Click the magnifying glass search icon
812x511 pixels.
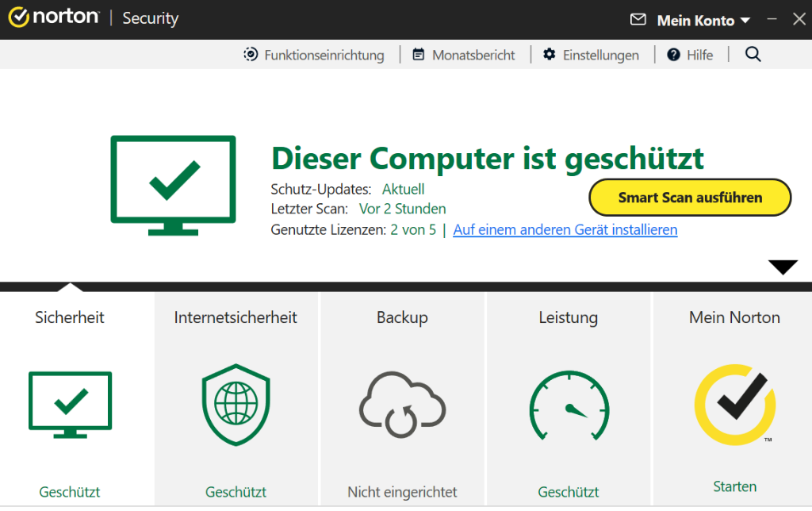coord(753,55)
